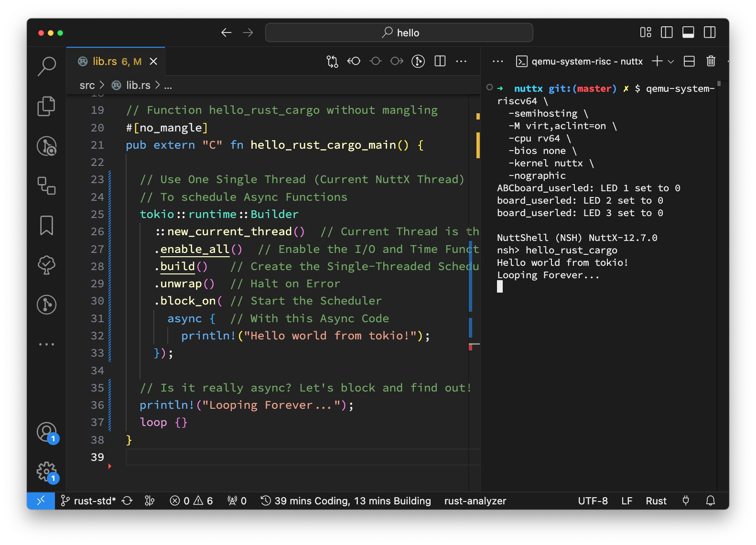Toggle the secondary sidebar layout button
756x545 pixels.
(709, 33)
